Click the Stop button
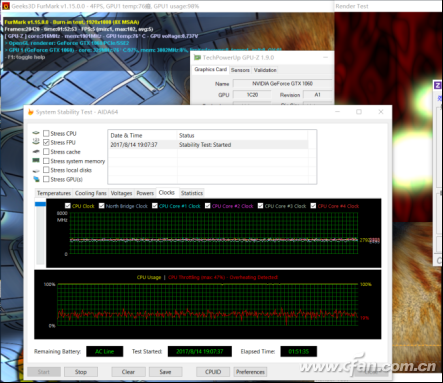 [81, 372]
